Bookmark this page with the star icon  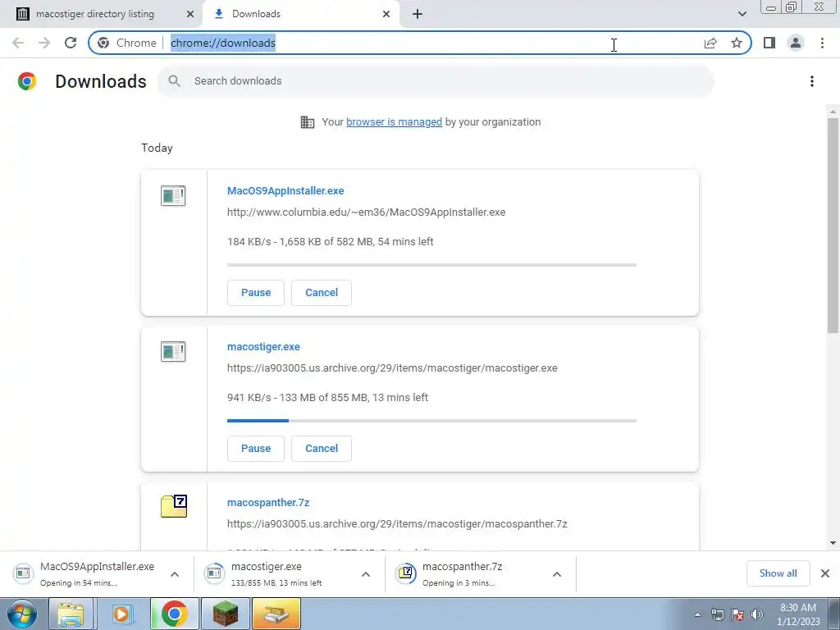pos(737,43)
